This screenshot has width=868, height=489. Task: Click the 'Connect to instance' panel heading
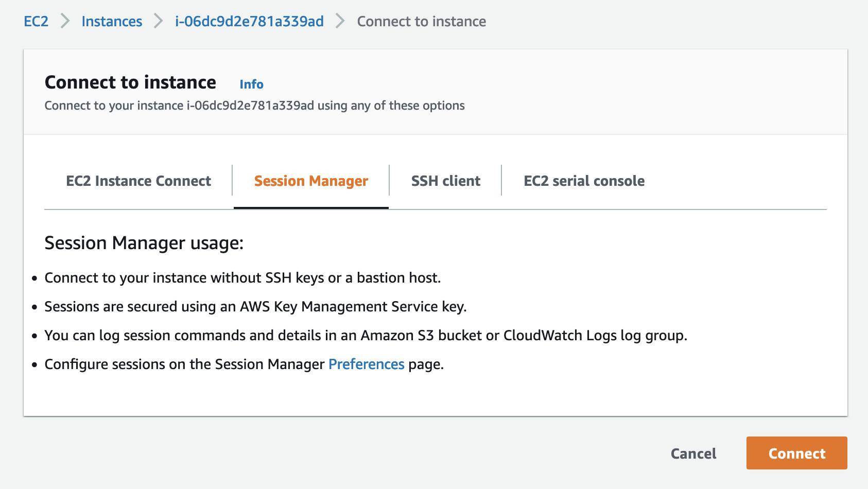pyautogui.click(x=130, y=82)
